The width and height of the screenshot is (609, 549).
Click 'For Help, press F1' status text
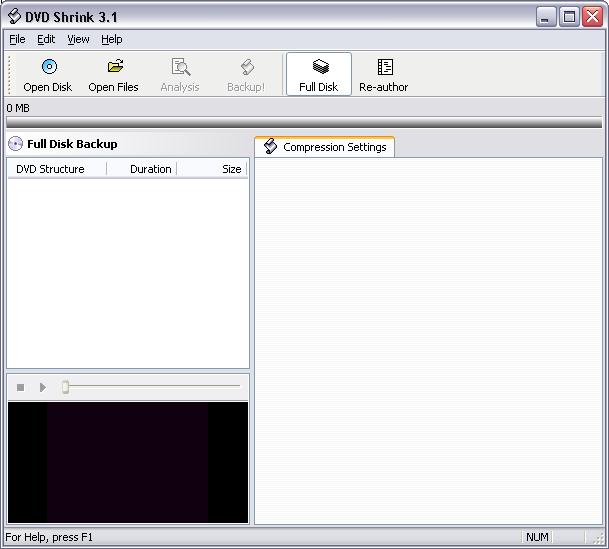(x=49, y=537)
